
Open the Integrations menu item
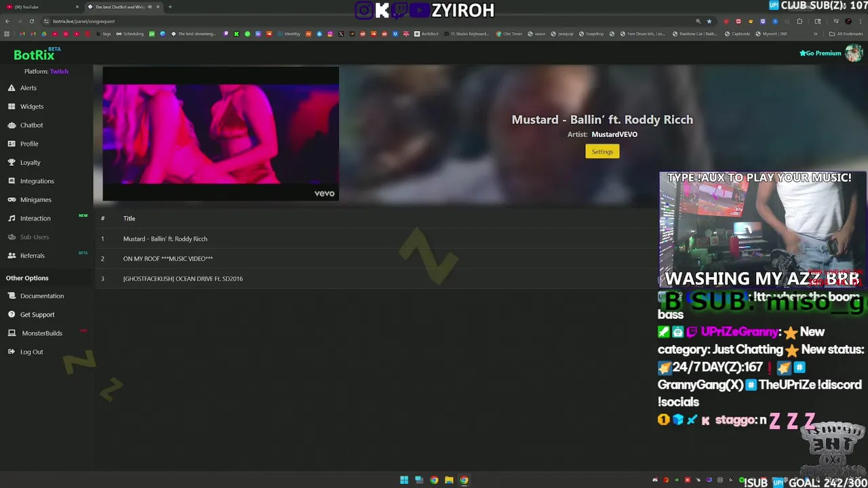pyautogui.click(x=37, y=181)
